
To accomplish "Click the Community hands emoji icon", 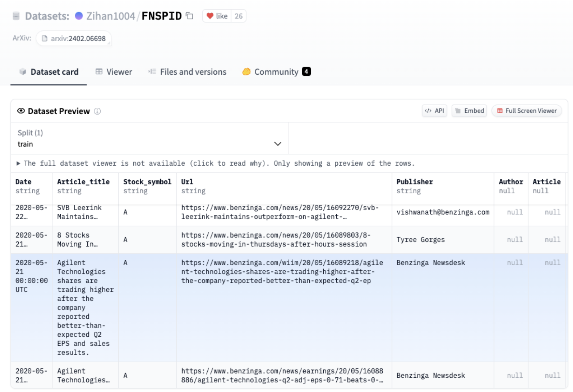I will 246,72.
